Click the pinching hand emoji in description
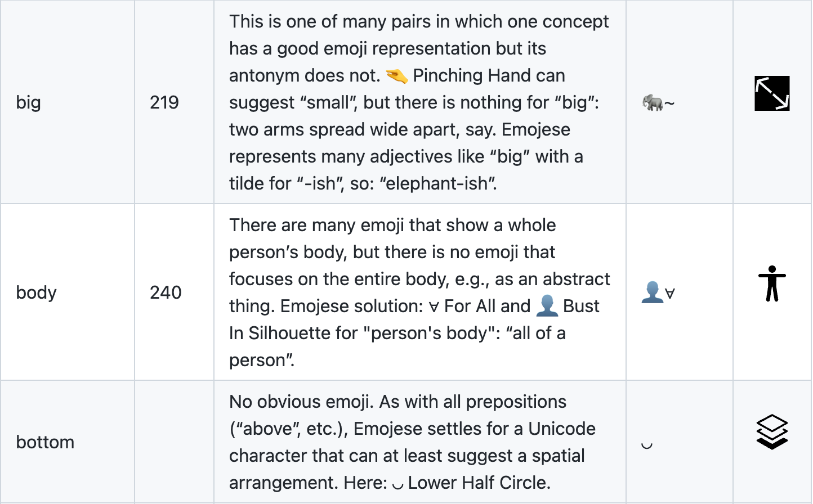 397,76
